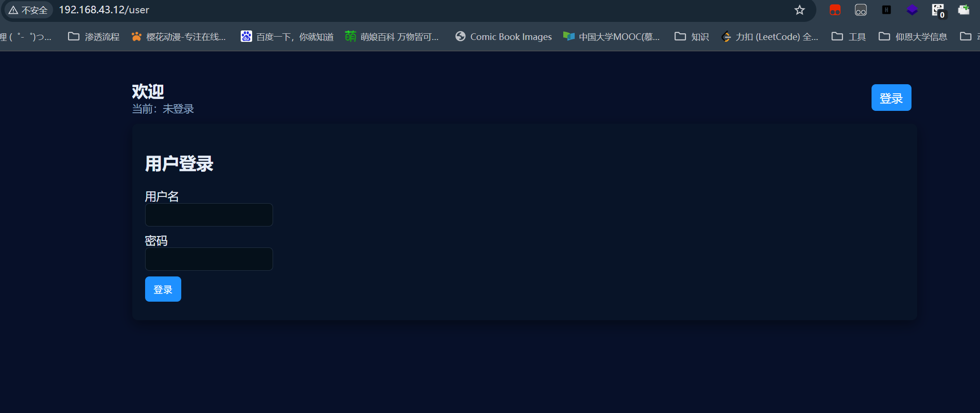Screen dimensions: 980x413
Task: Open the 萌娘百科 bookmark
Action: point(392,37)
